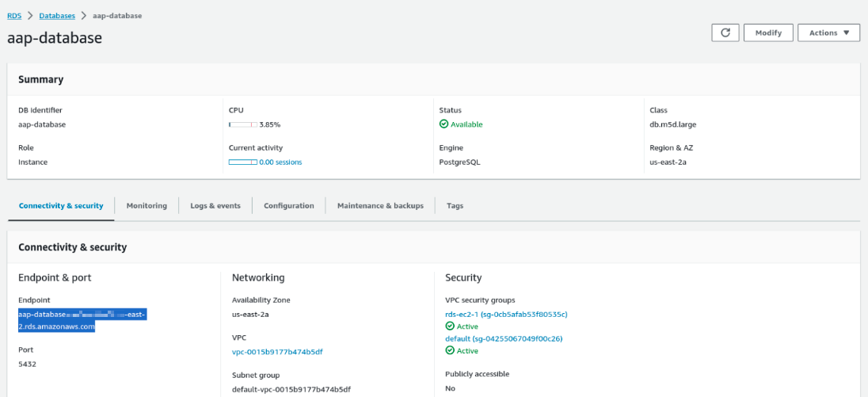Select the Connectivity & security tab
The width and height of the screenshot is (868, 397).
[x=61, y=206]
